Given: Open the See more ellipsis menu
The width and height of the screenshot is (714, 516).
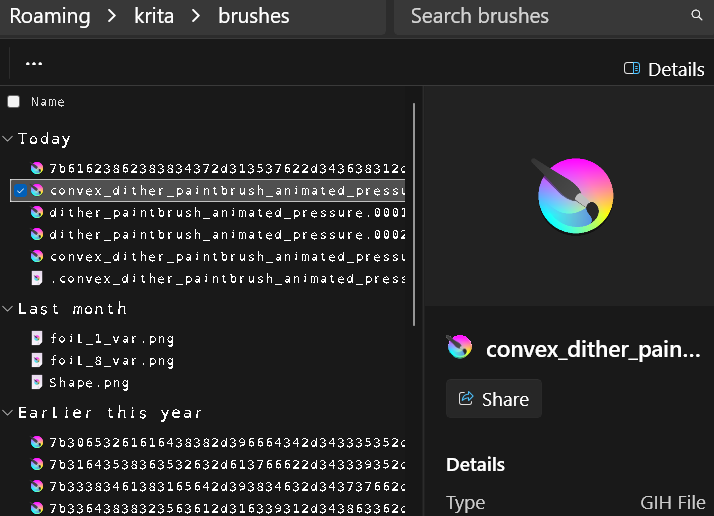Looking at the screenshot, I should coord(34,63).
